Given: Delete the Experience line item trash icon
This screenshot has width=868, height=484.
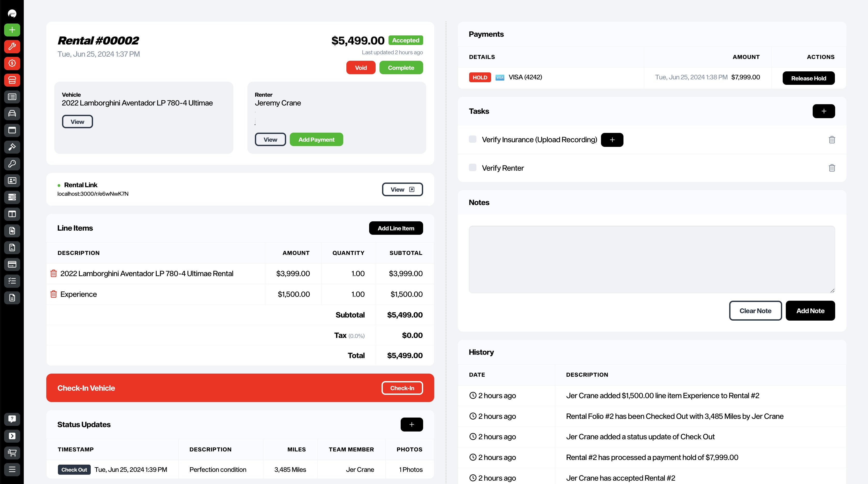Looking at the screenshot, I should 53,294.
